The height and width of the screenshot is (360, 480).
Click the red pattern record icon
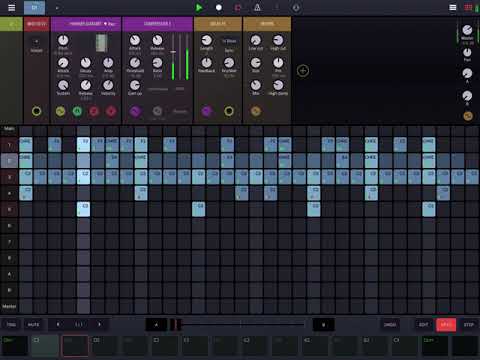click(238, 7)
